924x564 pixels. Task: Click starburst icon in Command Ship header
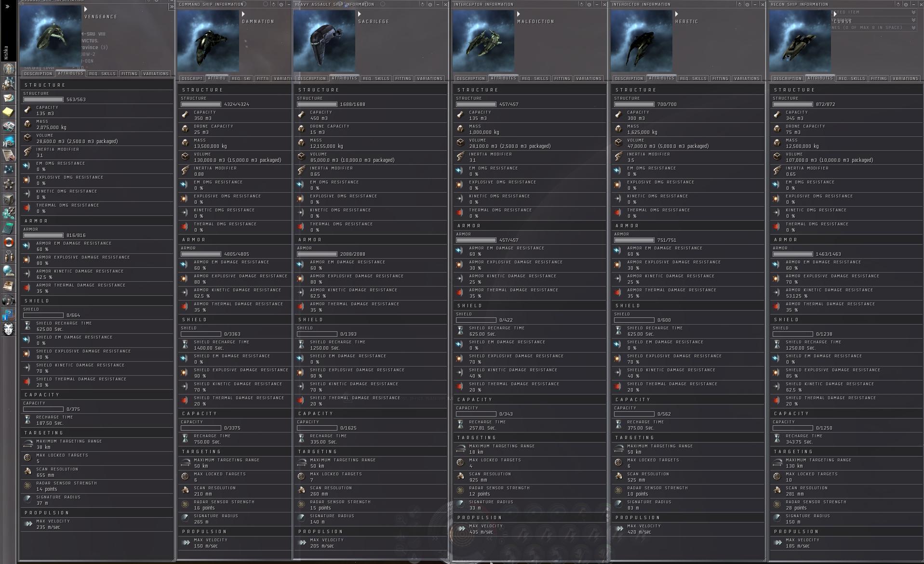point(274,4)
